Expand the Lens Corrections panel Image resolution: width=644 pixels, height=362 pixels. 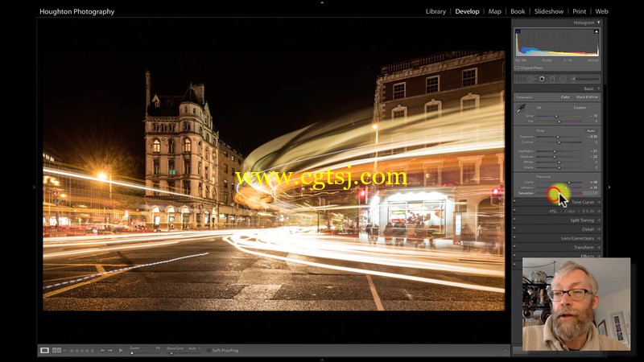599,238
